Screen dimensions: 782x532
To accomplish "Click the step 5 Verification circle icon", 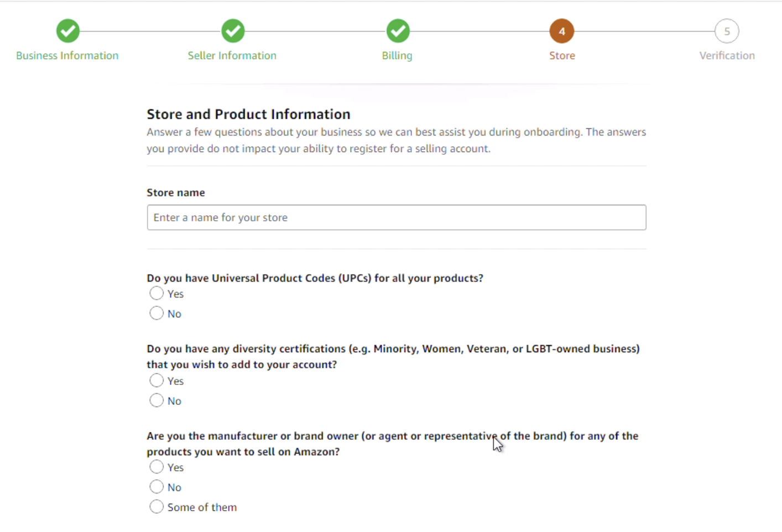I will pos(727,31).
